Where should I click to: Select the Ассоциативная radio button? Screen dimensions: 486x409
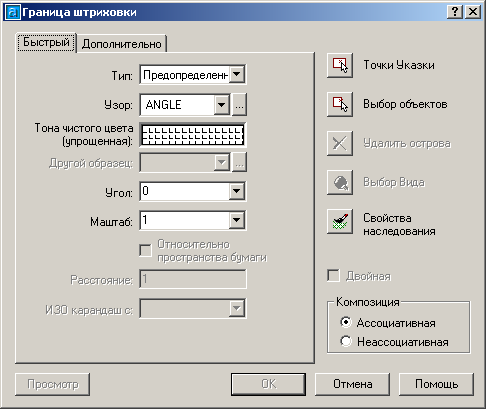346,322
